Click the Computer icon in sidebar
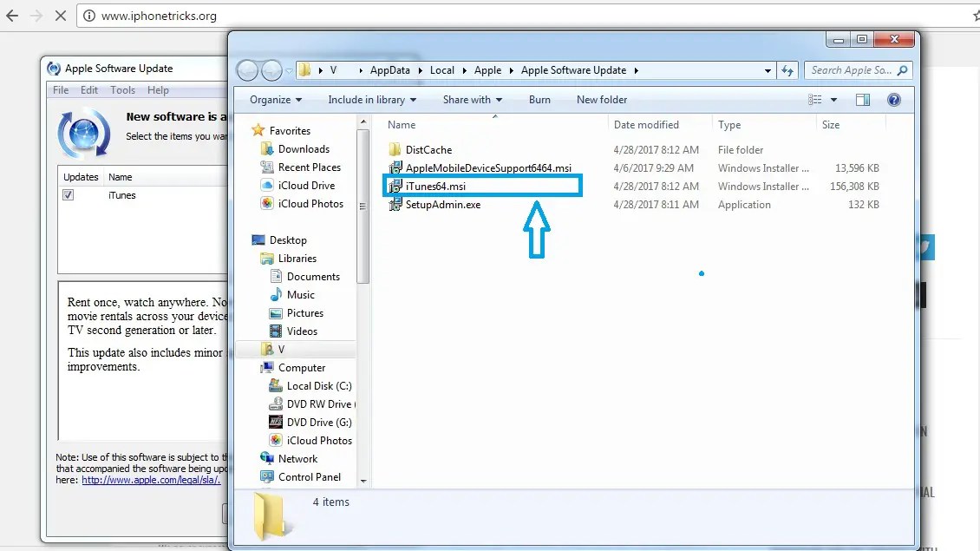 (267, 368)
